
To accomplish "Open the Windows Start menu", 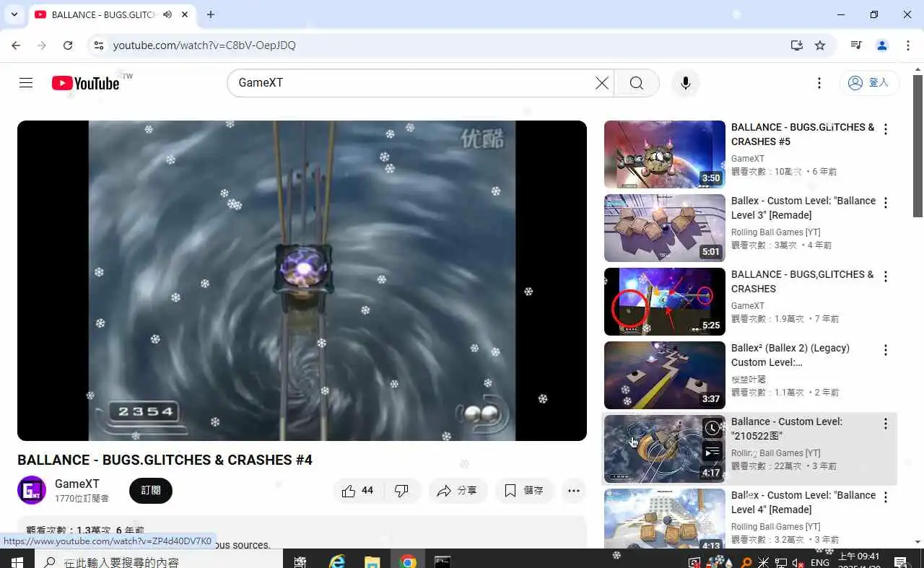I will (x=16, y=561).
